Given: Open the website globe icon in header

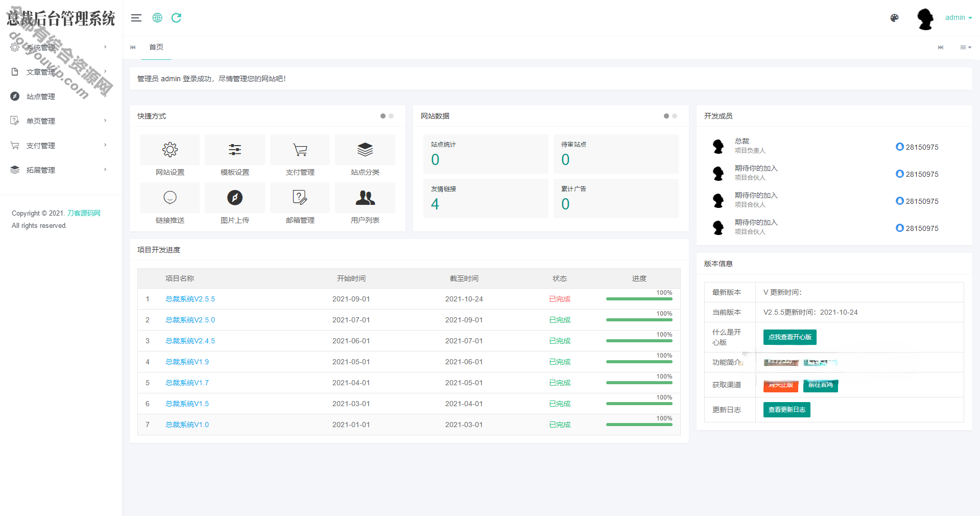Looking at the screenshot, I should (x=157, y=18).
